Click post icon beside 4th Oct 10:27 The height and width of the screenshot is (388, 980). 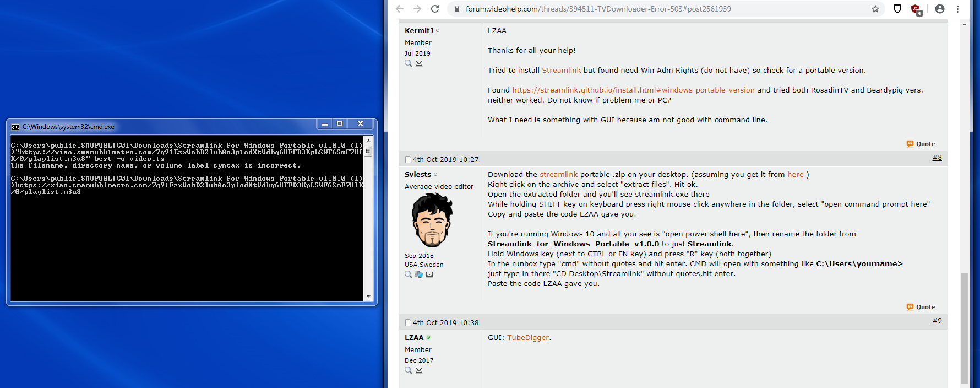point(409,160)
